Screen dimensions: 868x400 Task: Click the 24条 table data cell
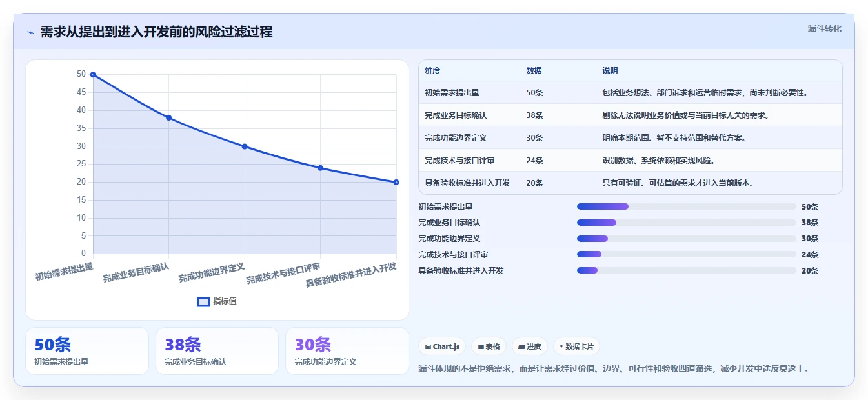pos(534,160)
